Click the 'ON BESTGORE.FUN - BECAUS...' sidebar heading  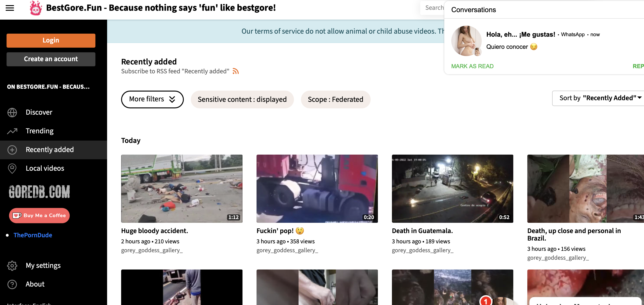48,87
